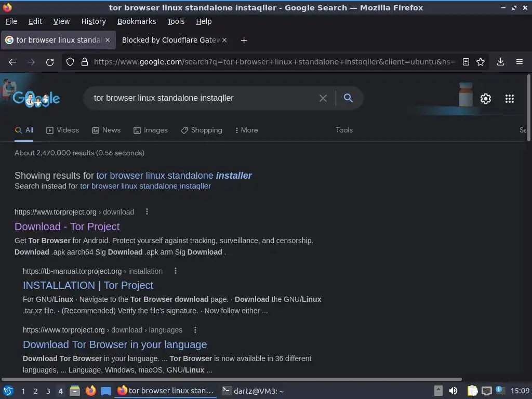Viewport: 532px width, 399px height.
Task: Open the Edit menu
Action: tap(35, 21)
